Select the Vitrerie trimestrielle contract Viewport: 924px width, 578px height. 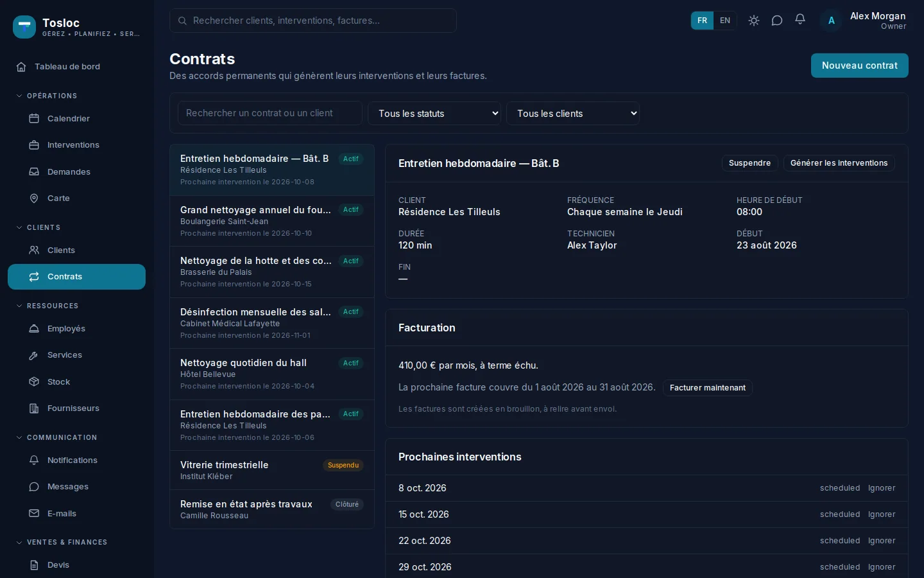[272, 470]
